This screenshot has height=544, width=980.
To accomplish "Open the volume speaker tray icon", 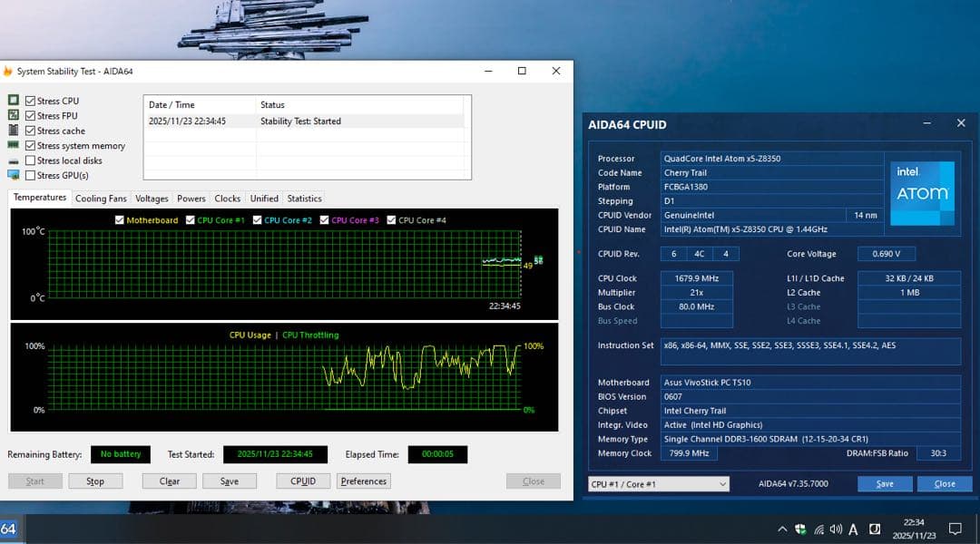I will (836, 529).
